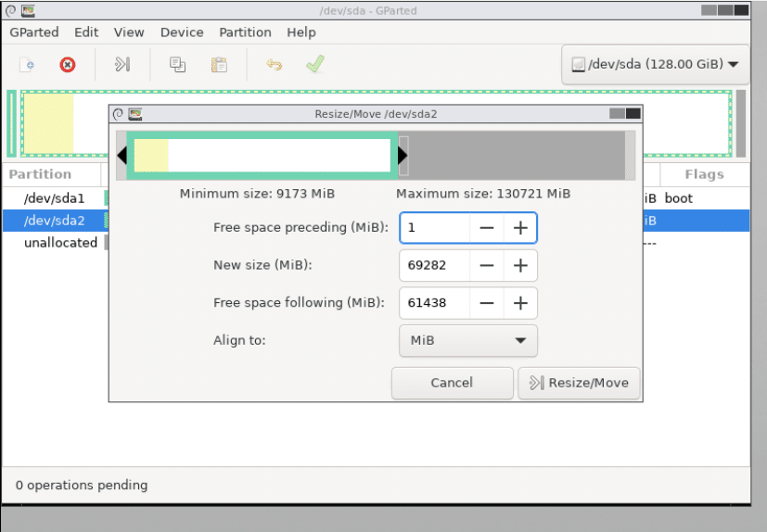The height and width of the screenshot is (532, 767).
Task: Click the Resize/Move dialog window menu icon
Action: (118, 114)
